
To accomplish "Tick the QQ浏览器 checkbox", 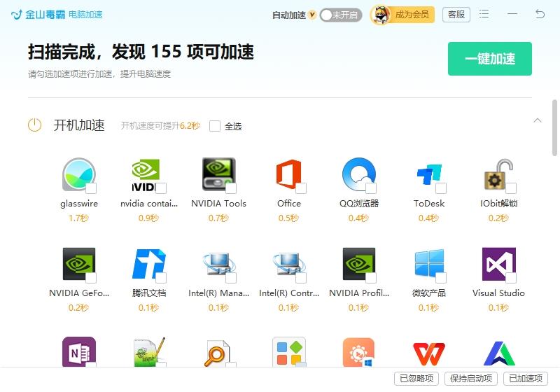I will 371,188.
